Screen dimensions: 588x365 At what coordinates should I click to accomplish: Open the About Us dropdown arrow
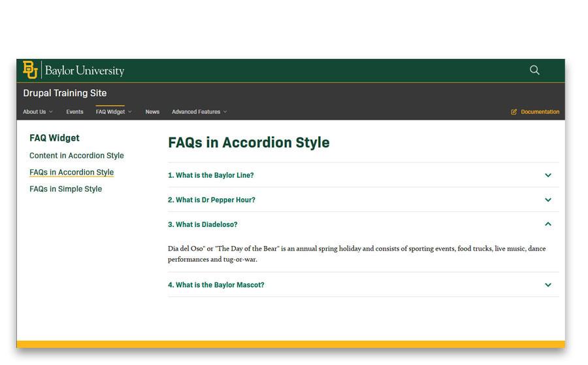click(x=50, y=112)
